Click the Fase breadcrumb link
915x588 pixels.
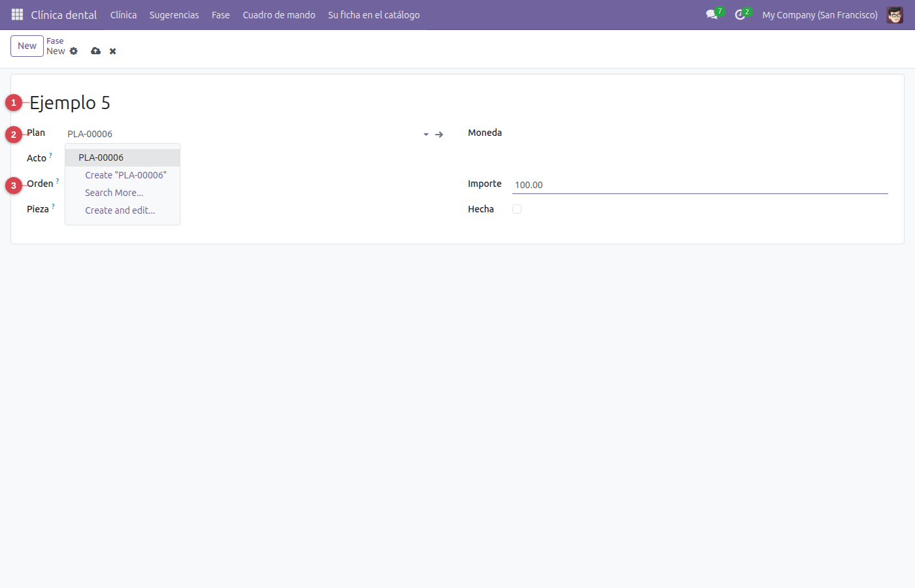point(55,41)
